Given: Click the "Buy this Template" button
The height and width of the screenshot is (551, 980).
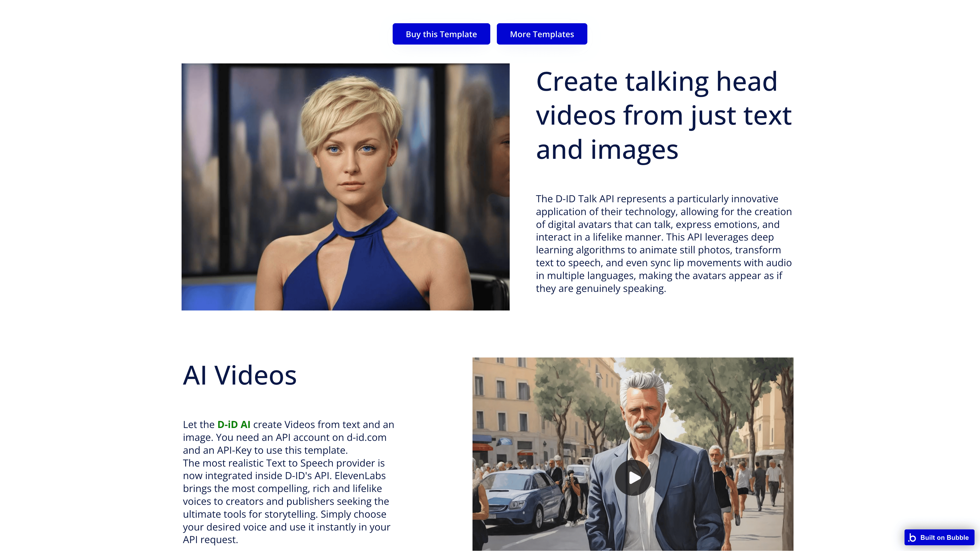Looking at the screenshot, I should point(441,34).
